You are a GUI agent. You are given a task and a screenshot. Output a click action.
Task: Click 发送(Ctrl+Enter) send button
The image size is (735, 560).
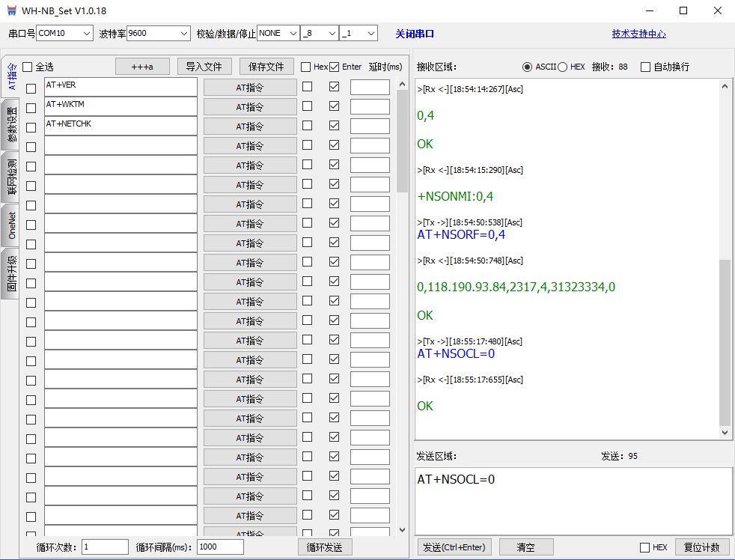pos(454,547)
